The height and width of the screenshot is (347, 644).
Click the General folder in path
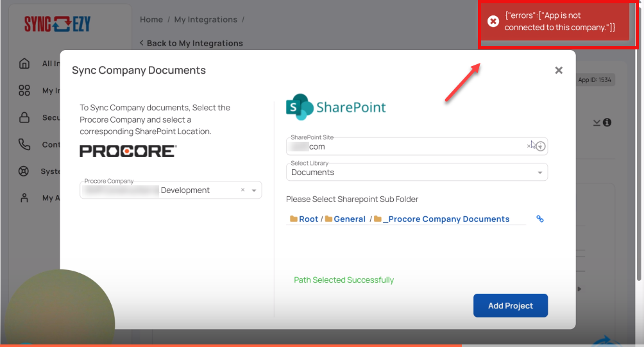tap(345, 219)
